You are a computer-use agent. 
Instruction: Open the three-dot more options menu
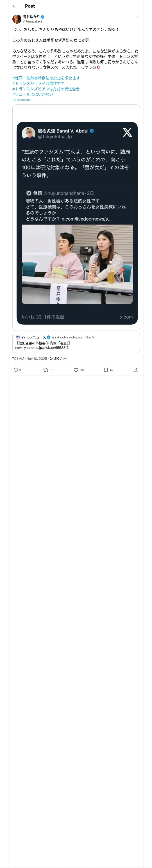pos(138,17)
